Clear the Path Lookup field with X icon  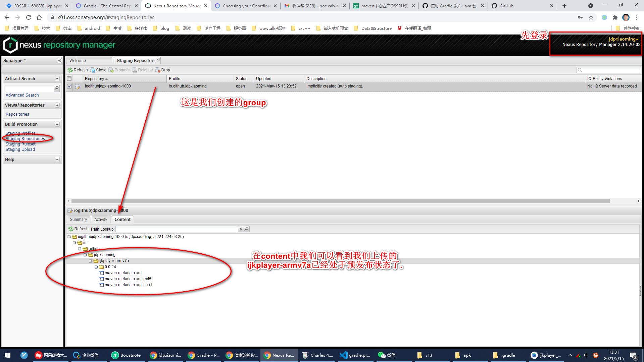click(241, 229)
